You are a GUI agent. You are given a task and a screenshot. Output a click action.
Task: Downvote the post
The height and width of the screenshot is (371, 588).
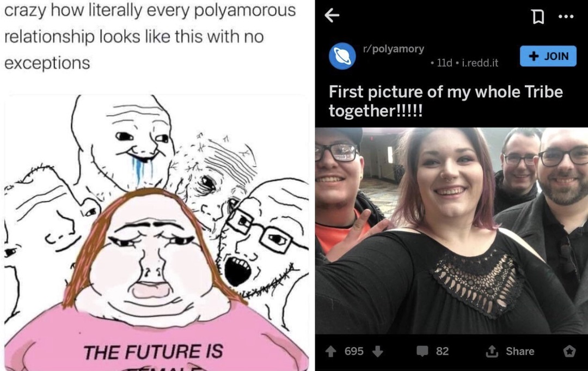378,351
